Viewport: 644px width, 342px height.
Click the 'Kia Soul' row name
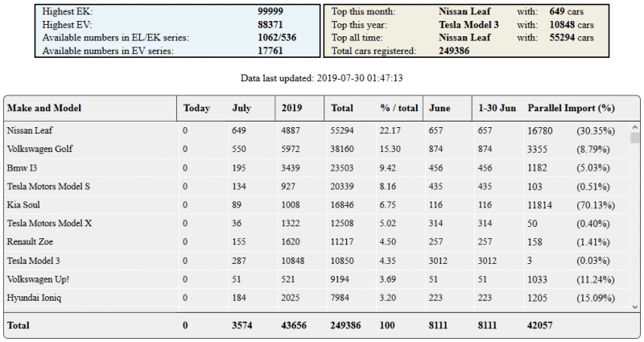23,205
